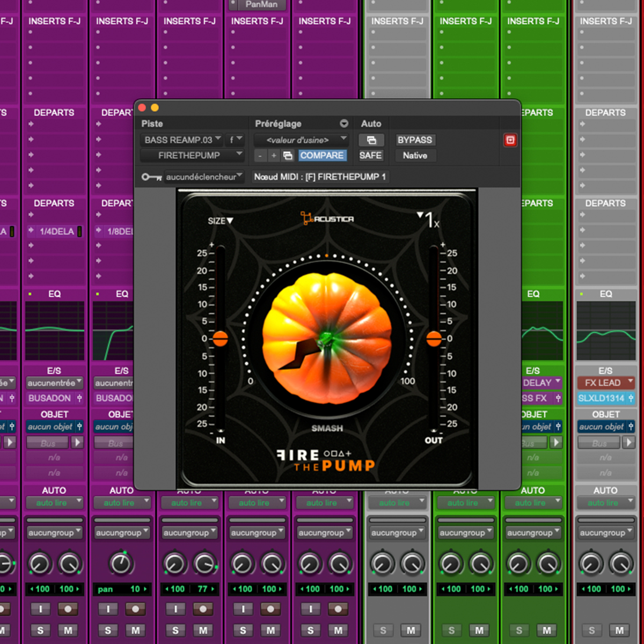The height and width of the screenshot is (644, 644).
Task: Click left pan knob on the 1/4DELA track
Action: coord(40,563)
